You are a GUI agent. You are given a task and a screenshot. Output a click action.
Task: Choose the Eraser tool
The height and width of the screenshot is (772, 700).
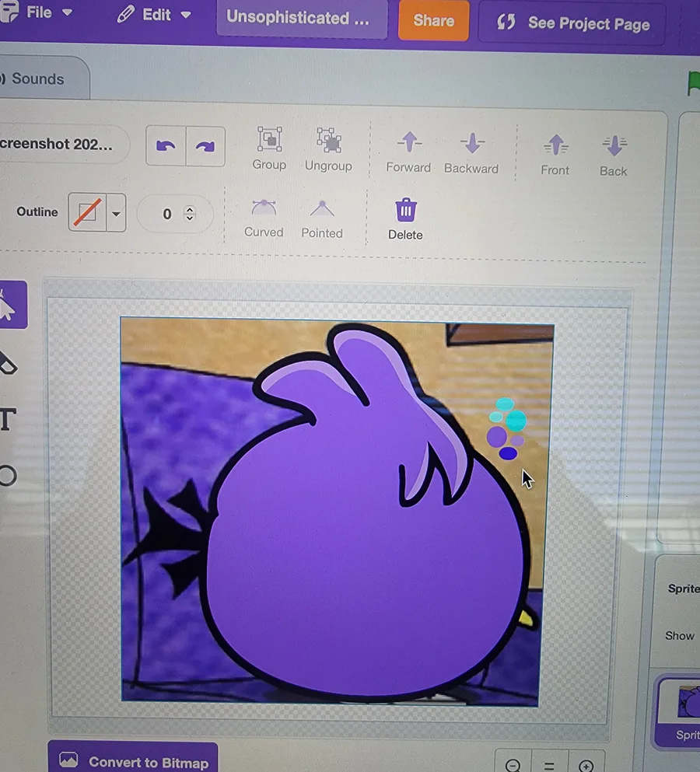click(7, 363)
